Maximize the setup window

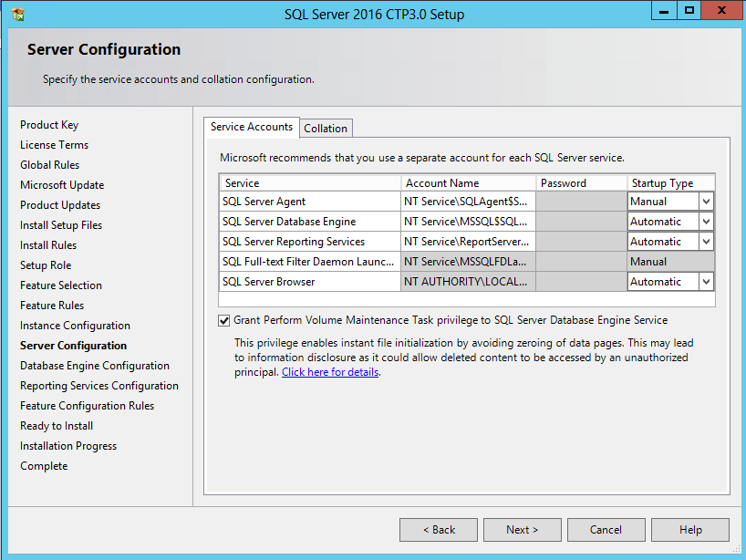click(689, 11)
